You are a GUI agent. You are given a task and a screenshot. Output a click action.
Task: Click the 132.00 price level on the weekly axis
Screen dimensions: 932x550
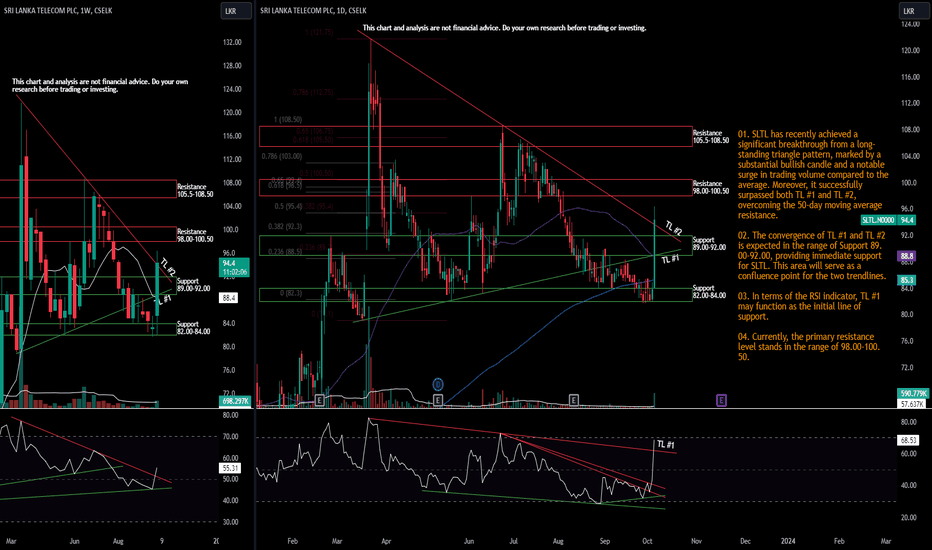pyautogui.click(x=232, y=42)
